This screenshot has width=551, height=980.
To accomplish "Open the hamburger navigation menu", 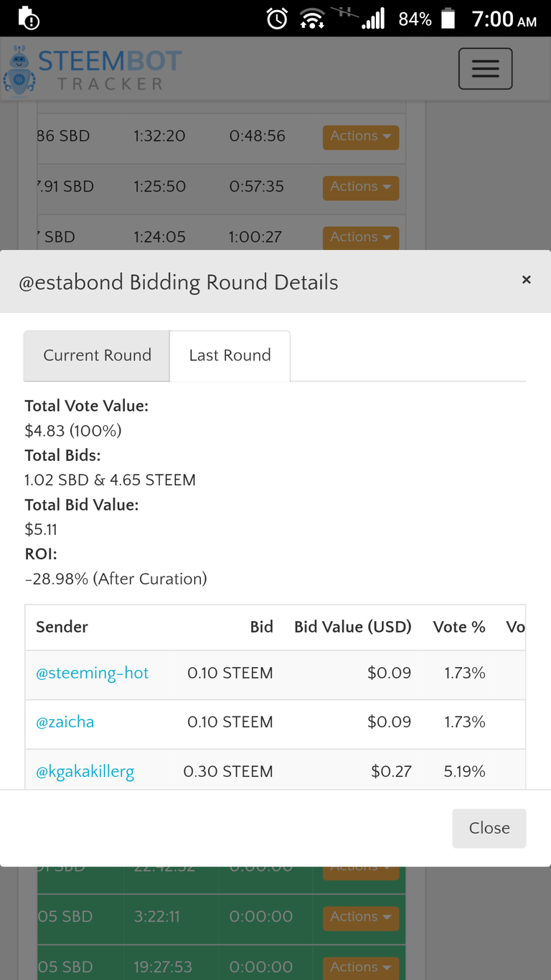I will point(485,68).
